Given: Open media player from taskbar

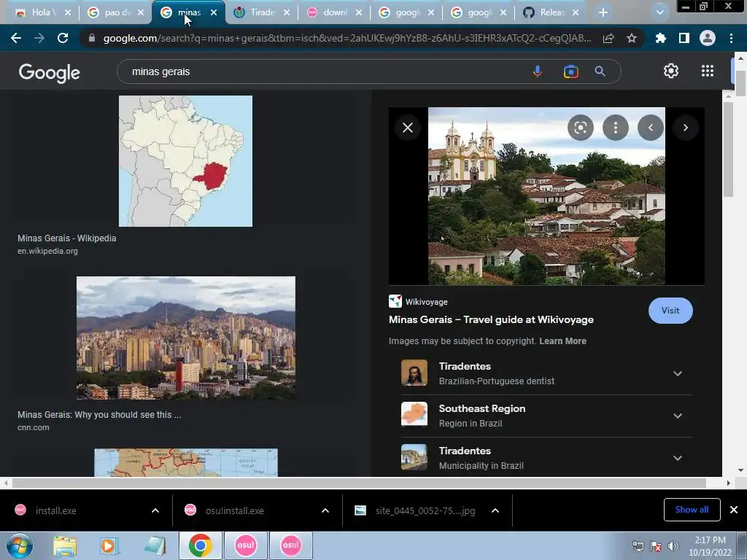Looking at the screenshot, I should (109, 545).
